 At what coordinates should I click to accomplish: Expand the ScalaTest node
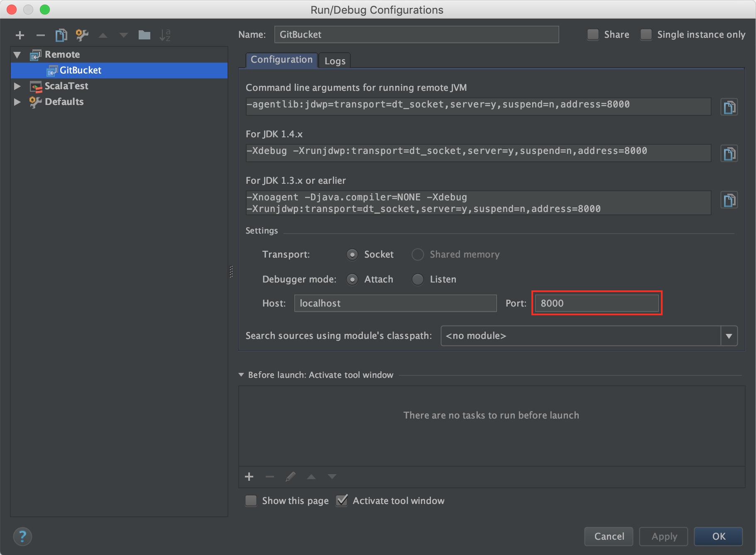point(17,86)
